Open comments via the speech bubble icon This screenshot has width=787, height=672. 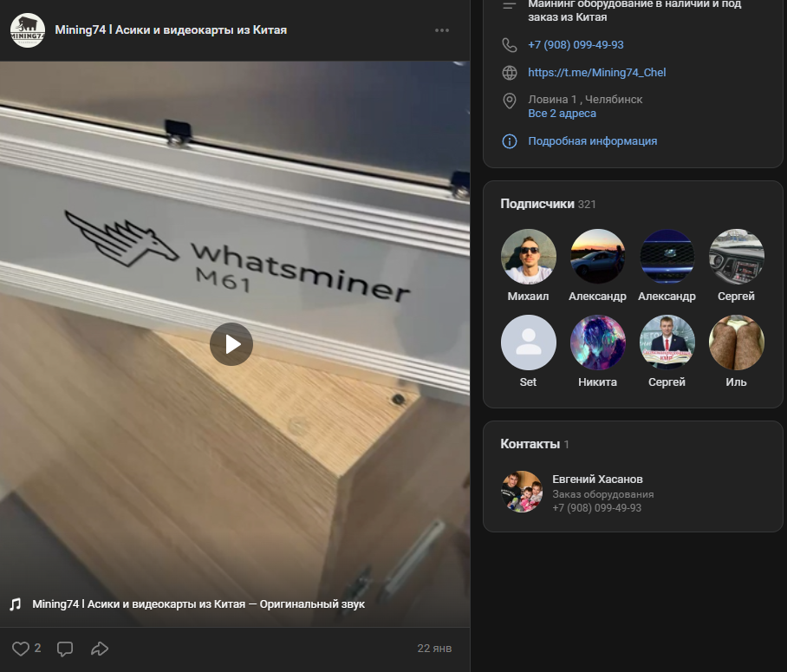[65, 648]
